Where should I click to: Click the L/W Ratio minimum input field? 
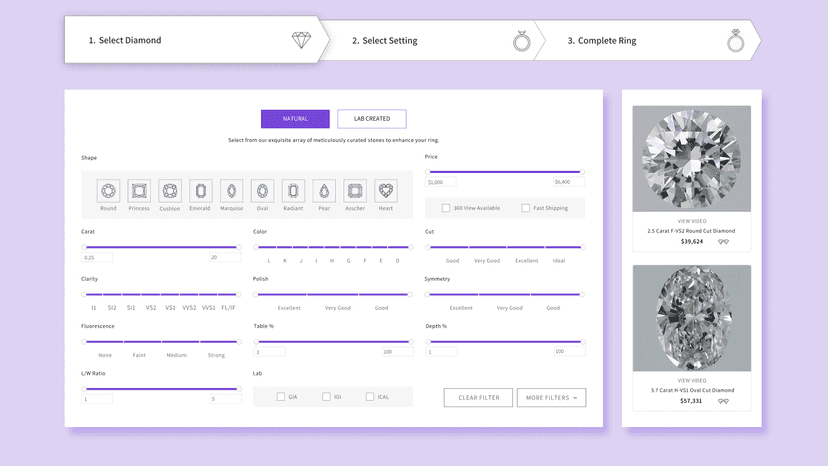(97, 399)
